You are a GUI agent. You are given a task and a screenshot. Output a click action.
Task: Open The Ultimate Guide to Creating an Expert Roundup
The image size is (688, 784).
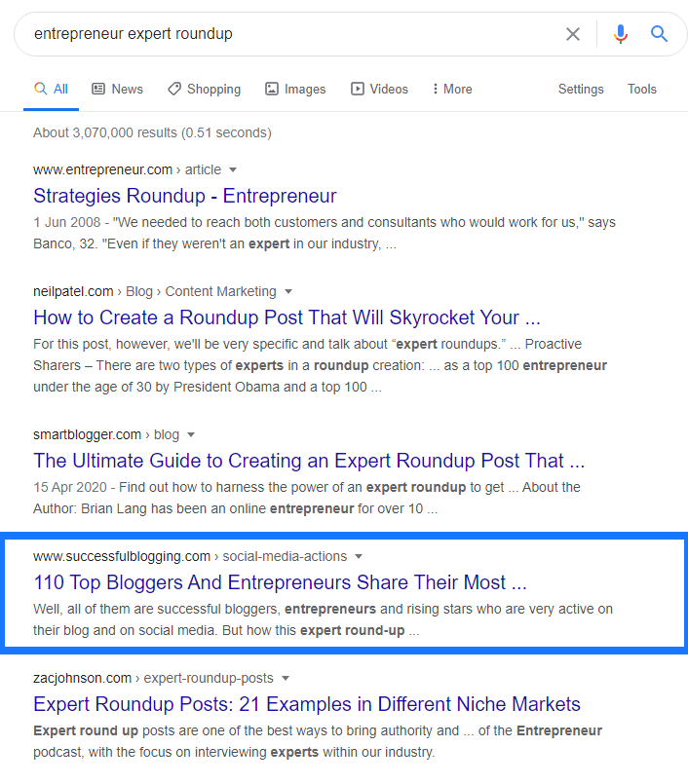[309, 461]
